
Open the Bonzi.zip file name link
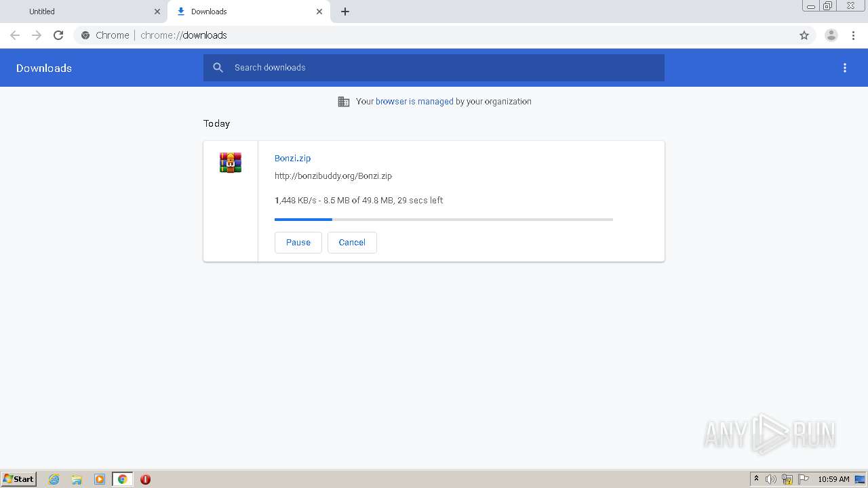[x=292, y=158]
